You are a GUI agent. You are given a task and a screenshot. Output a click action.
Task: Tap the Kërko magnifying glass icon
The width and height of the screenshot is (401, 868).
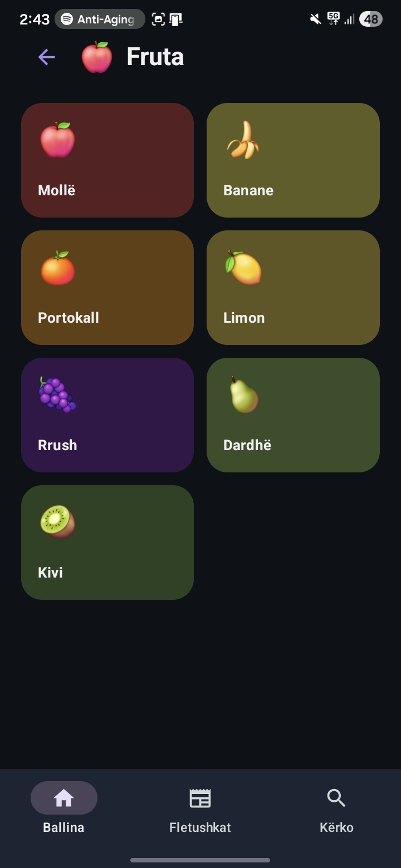[336, 797]
